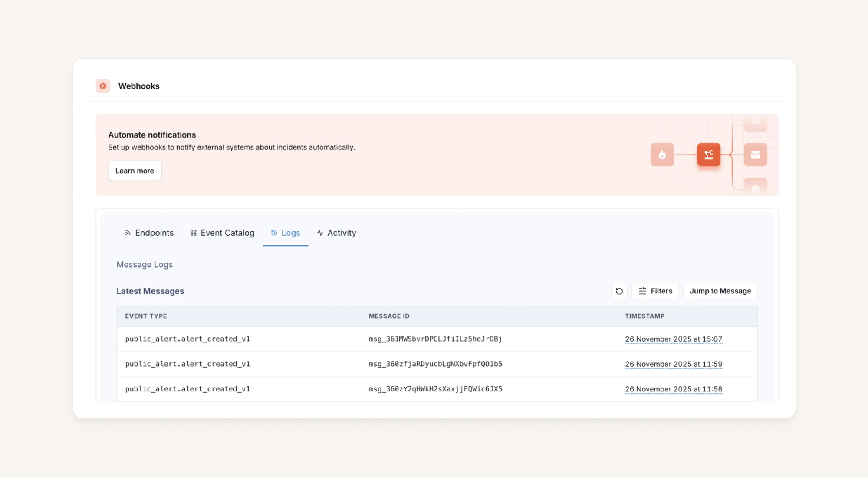Image resolution: width=868 pixels, height=477 pixels.
Task: Click the Event Catalog grid icon
Action: [194, 233]
